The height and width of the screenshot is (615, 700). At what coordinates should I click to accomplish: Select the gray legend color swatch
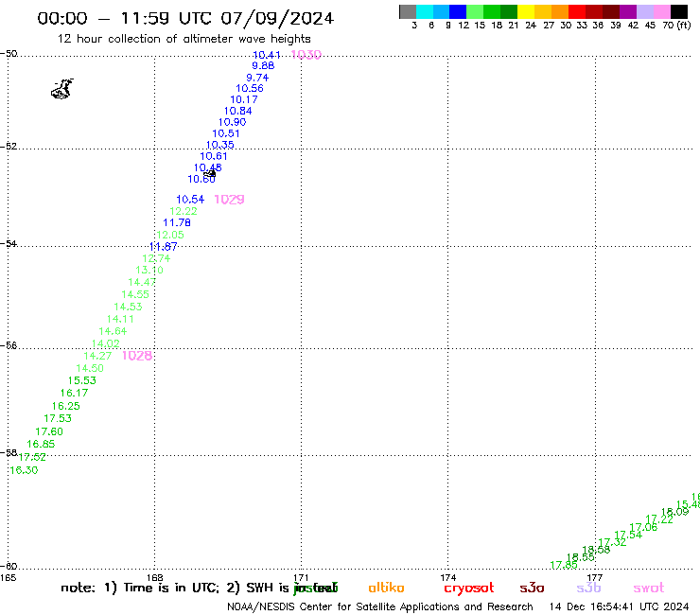(408, 11)
